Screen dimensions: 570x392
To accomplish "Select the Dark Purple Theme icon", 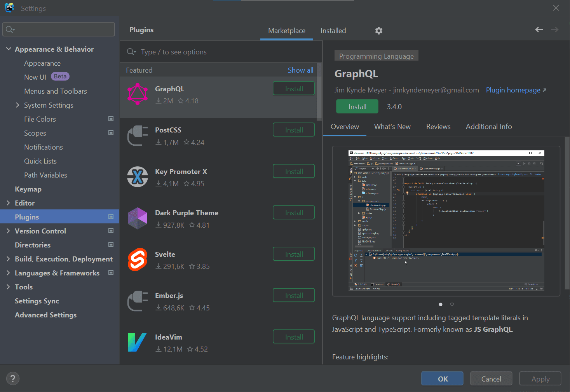I will click(x=138, y=218).
